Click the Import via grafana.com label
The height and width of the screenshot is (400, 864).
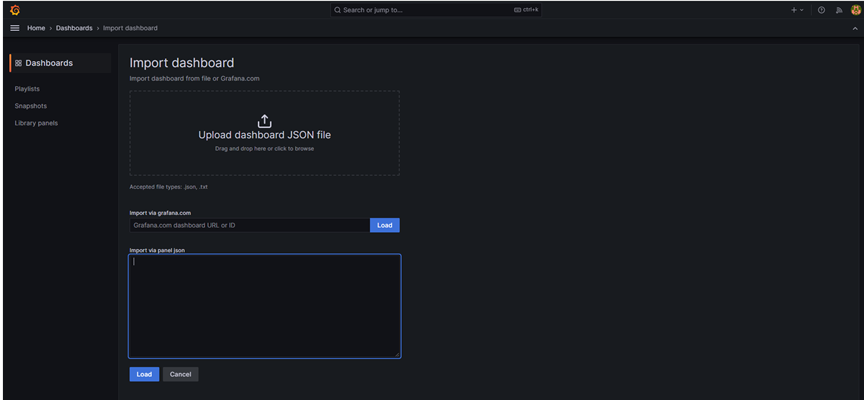pos(160,213)
